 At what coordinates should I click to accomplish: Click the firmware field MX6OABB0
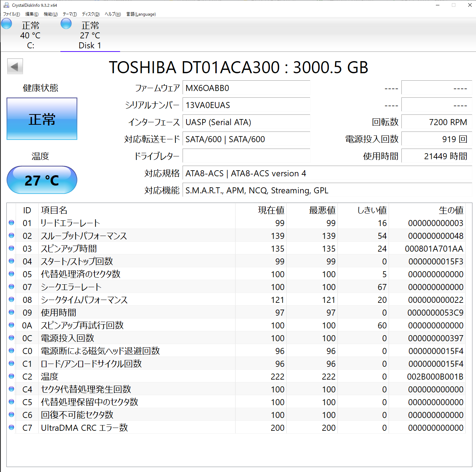pos(246,88)
